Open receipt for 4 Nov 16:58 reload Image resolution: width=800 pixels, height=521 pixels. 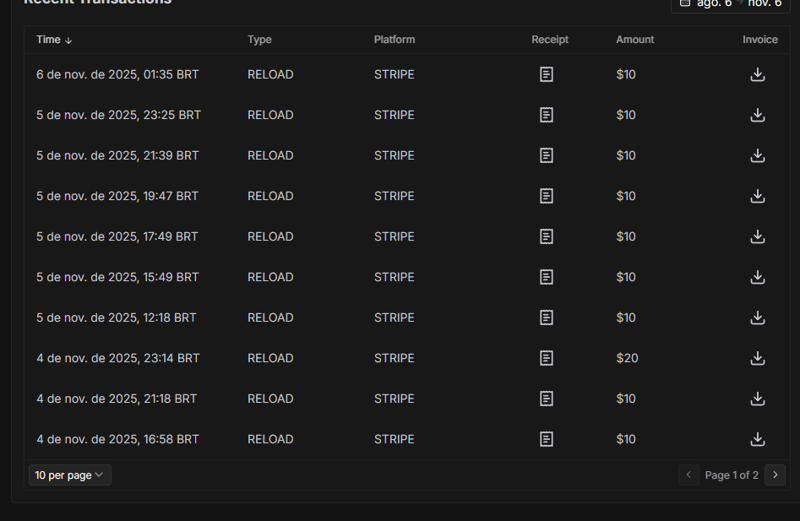(x=546, y=439)
